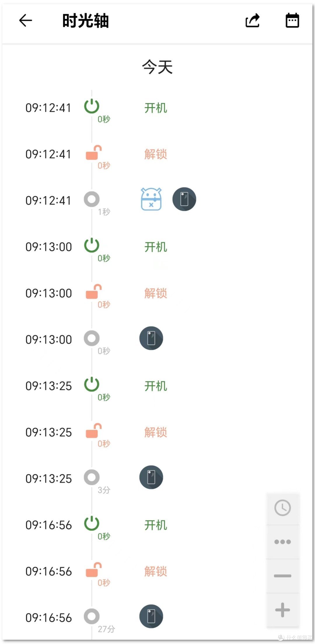Image resolution: width=315 pixels, height=644 pixels.
Task: Tap the phone app icon at 09:13:00
Action: pyautogui.click(x=151, y=338)
